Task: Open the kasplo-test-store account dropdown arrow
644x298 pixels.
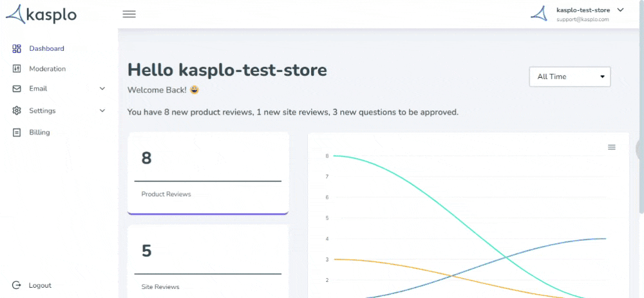Action: (620, 10)
